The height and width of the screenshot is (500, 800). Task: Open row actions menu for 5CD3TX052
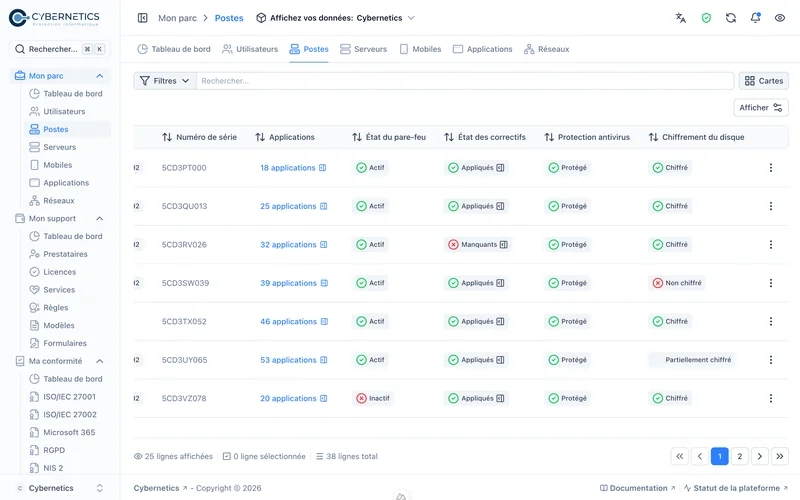point(771,321)
